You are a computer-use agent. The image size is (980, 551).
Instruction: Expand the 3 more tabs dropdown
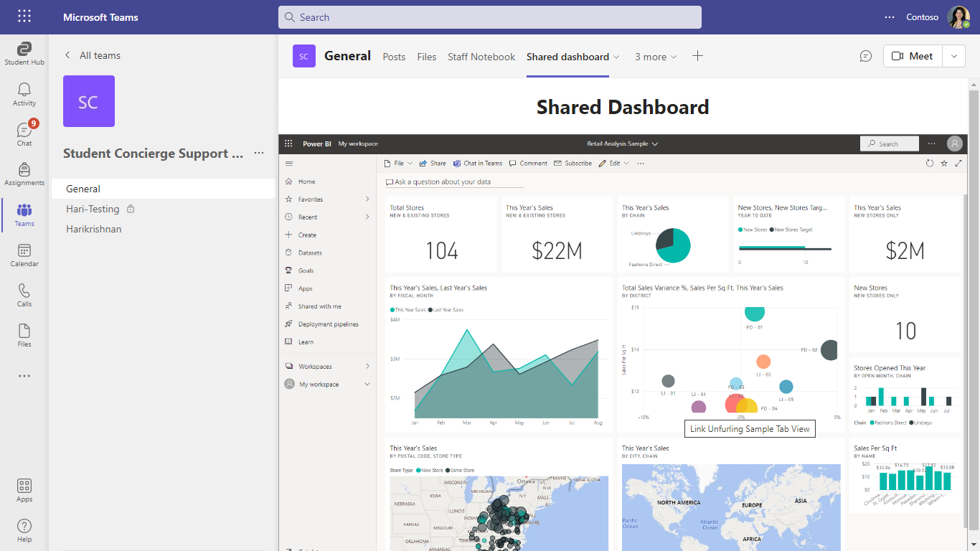tap(656, 57)
